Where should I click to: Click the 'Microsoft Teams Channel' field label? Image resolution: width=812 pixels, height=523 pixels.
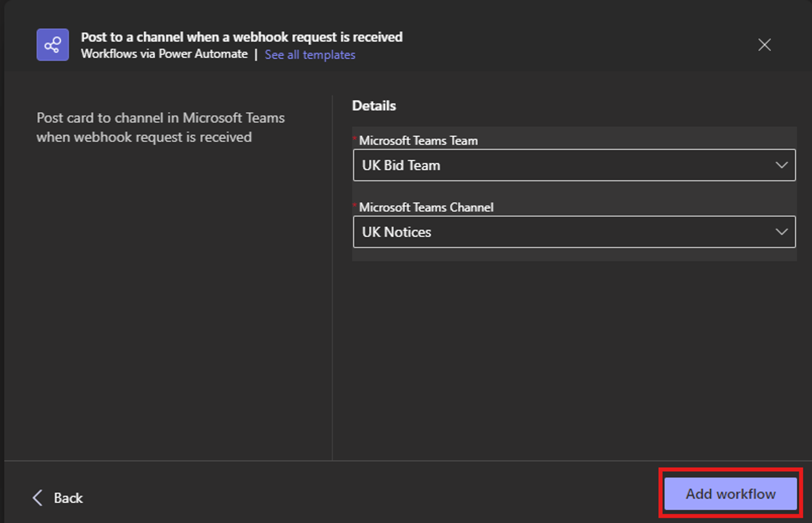(426, 207)
